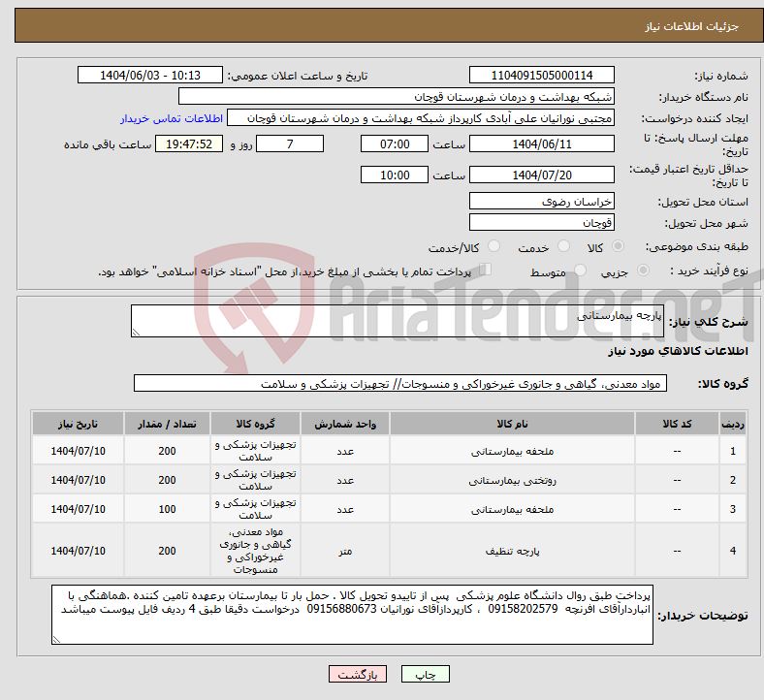
Task: Click the requester field مجتبی نورانیان
Action: pos(421,118)
